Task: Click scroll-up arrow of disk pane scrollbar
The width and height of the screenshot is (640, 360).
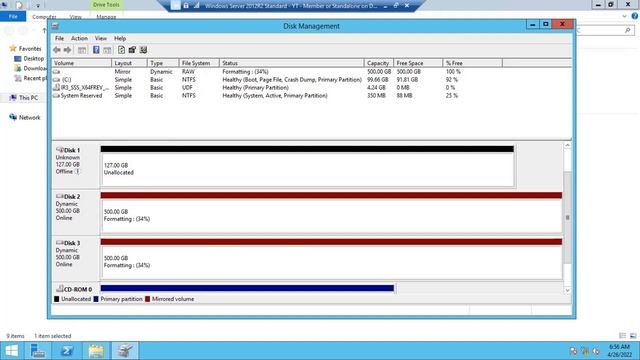Action: pyautogui.click(x=567, y=145)
